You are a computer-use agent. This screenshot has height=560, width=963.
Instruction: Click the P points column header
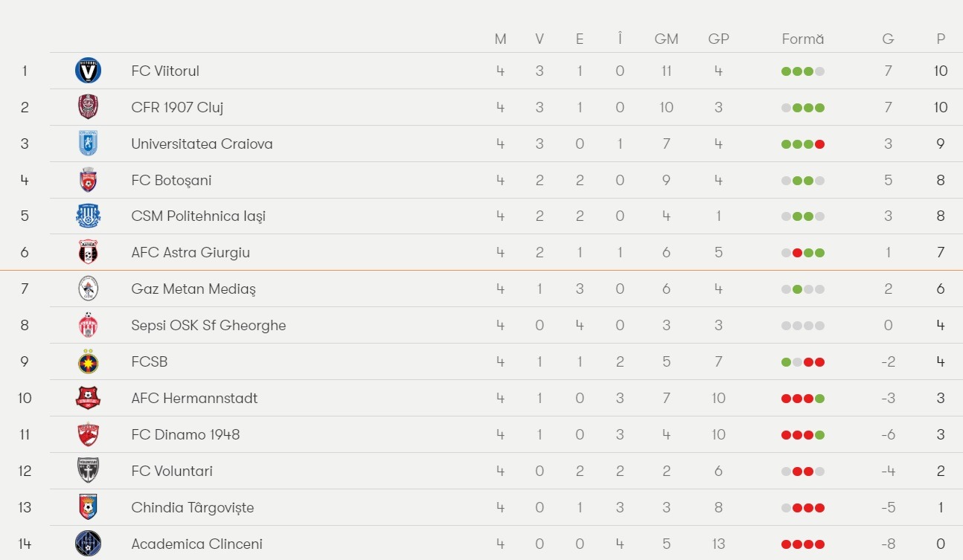click(941, 39)
